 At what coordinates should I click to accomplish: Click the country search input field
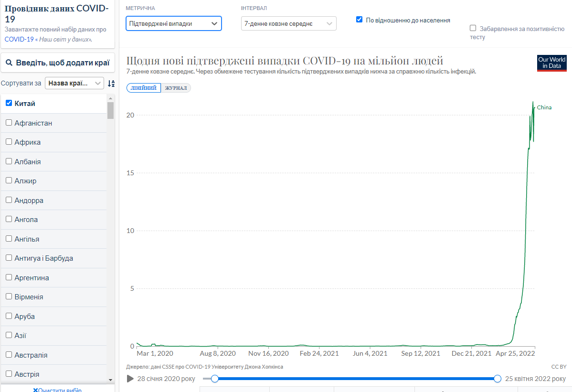pyautogui.click(x=58, y=63)
